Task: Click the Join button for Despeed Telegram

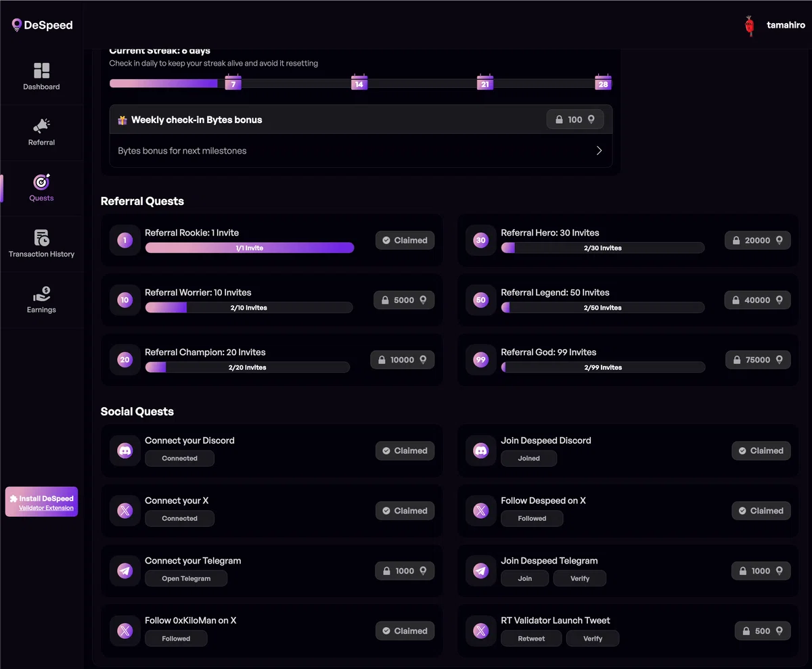Action: (524, 578)
